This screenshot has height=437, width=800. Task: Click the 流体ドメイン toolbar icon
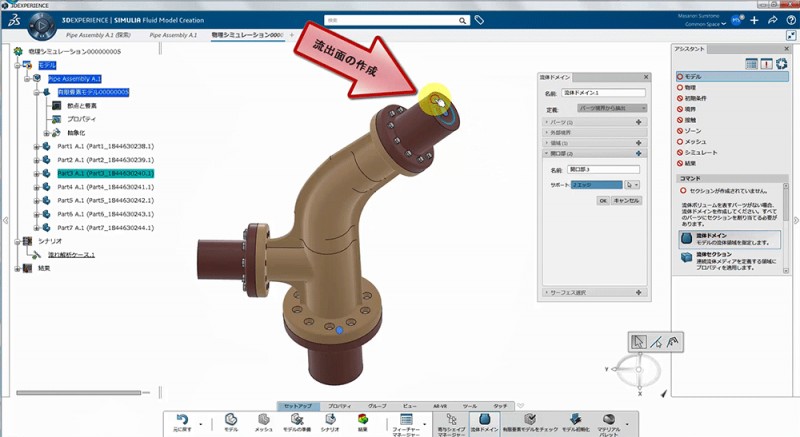pyautogui.click(x=484, y=422)
